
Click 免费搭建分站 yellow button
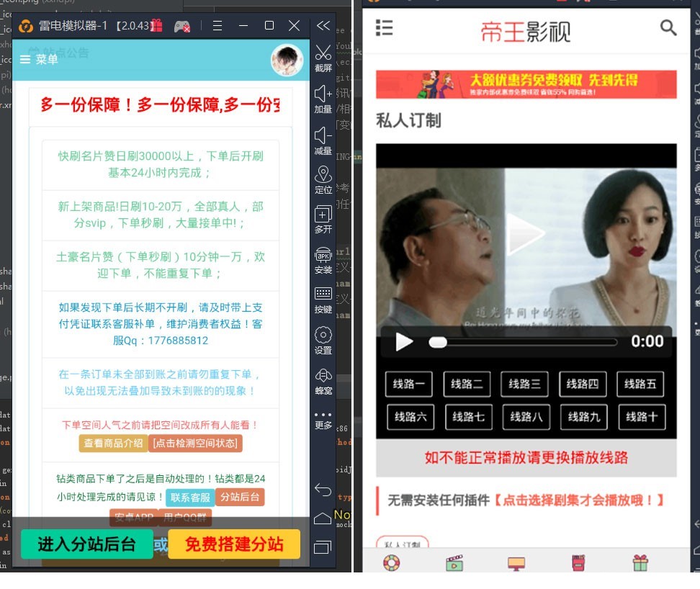(234, 544)
